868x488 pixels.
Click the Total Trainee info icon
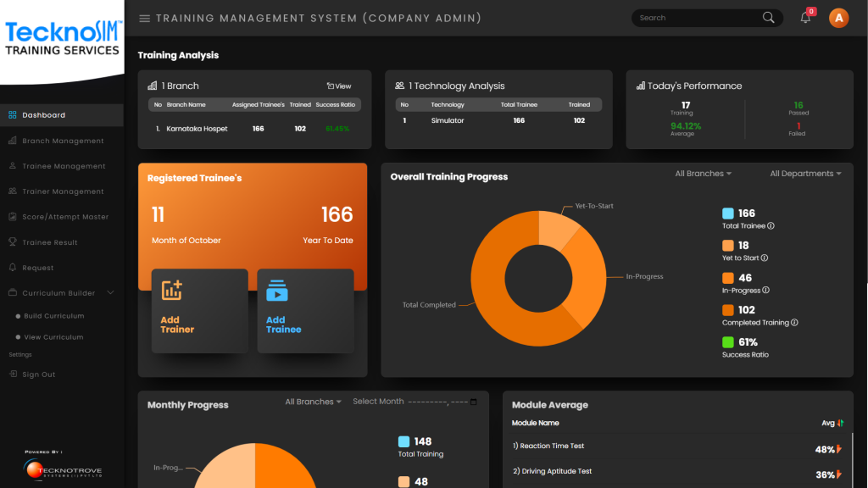(771, 226)
